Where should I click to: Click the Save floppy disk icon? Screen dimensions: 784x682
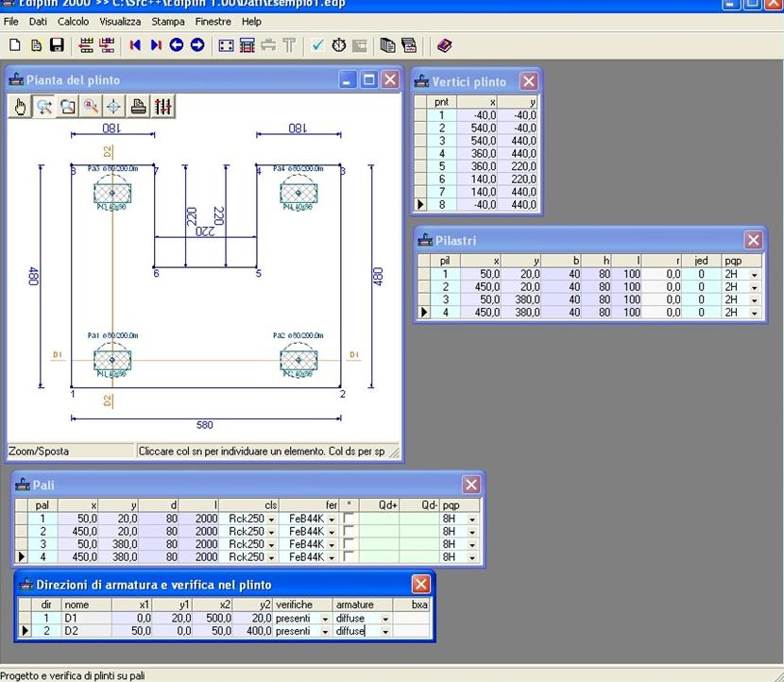click(57, 45)
